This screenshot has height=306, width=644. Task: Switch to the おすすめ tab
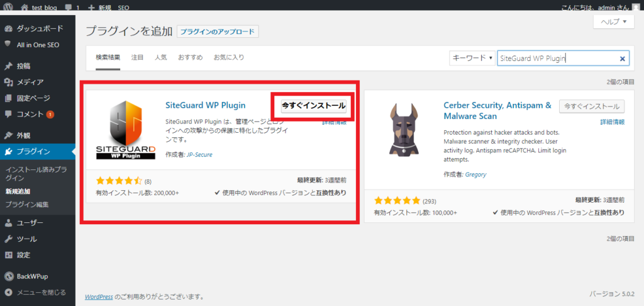point(190,57)
